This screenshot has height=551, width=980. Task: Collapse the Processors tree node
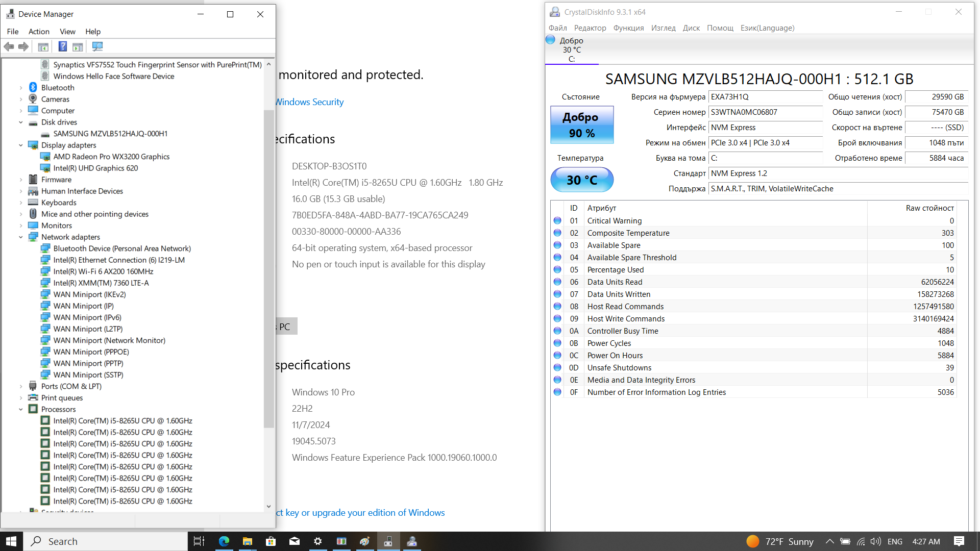click(21, 409)
